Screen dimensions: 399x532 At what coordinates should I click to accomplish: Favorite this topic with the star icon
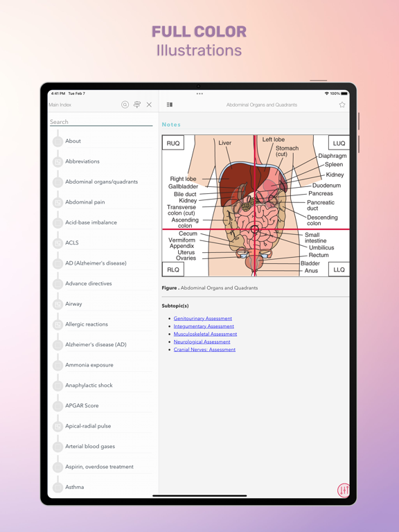[342, 105]
